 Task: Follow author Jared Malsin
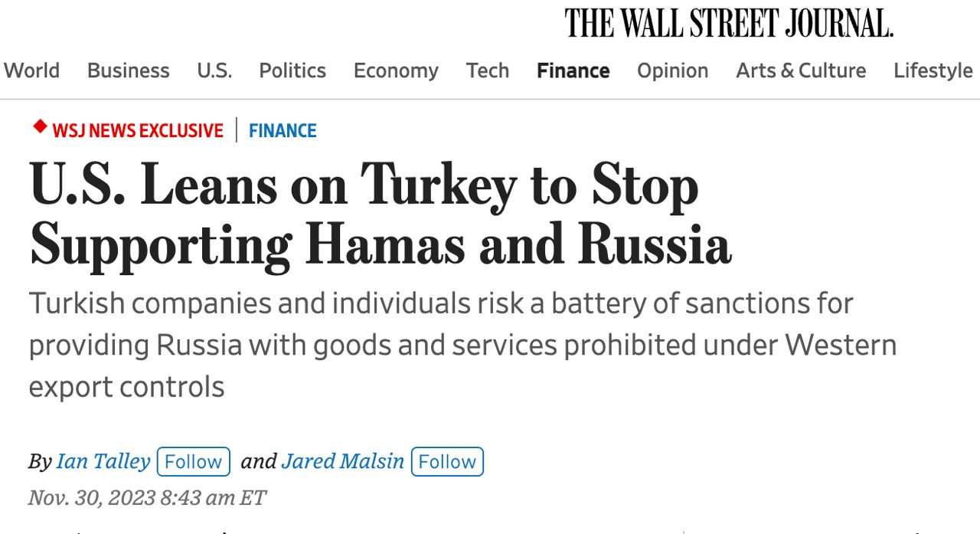(447, 462)
